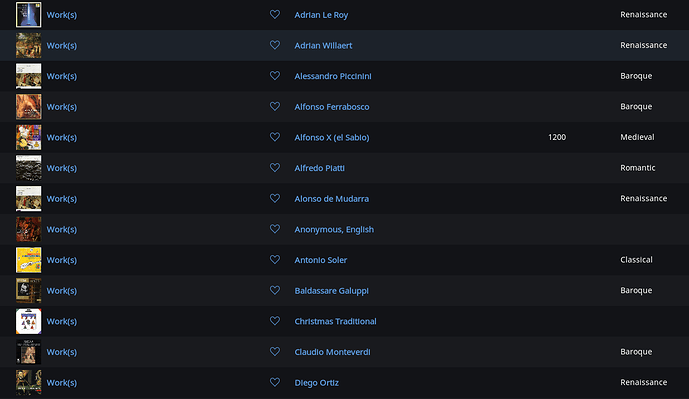Click heart next to Claudio Monteverdi
Image resolution: width=689 pixels, height=399 pixels.
[275, 352]
